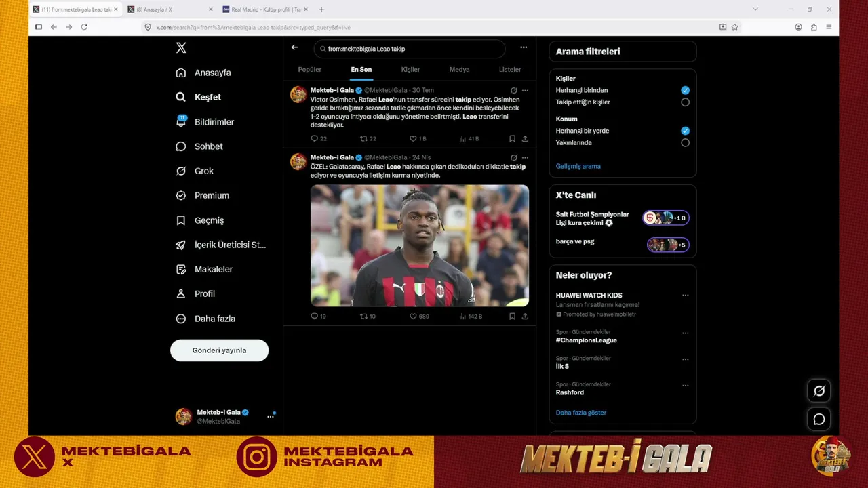Image resolution: width=868 pixels, height=488 pixels.
Task: Switch to the Real Madrid browser tab
Action: pyautogui.click(x=264, y=9)
